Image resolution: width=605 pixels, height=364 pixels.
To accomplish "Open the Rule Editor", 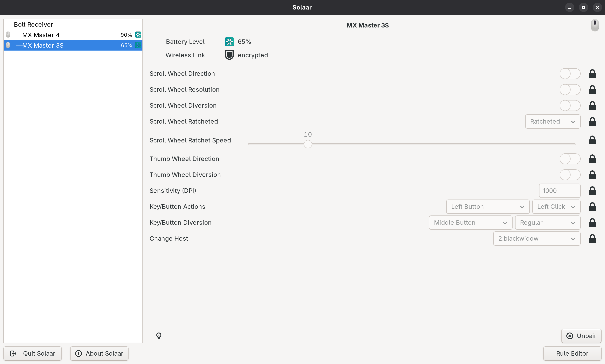I will point(572,353).
